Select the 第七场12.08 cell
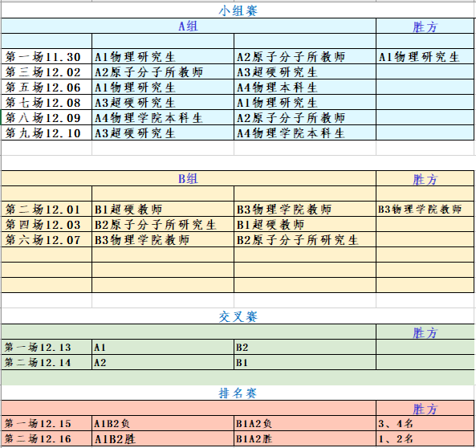The width and height of the screenshot is (476, 448). point(47,102)
